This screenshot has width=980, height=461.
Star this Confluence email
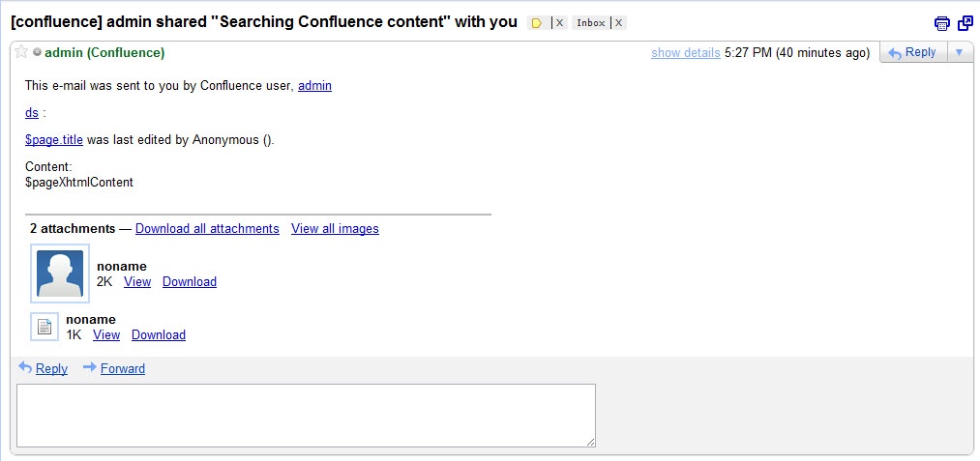point(21,52)
